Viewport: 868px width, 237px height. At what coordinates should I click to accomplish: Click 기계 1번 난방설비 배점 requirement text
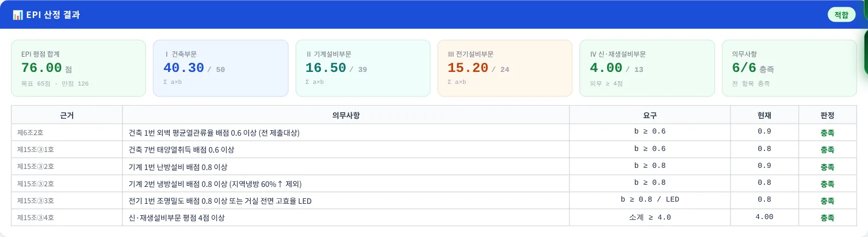click(178, 167)
